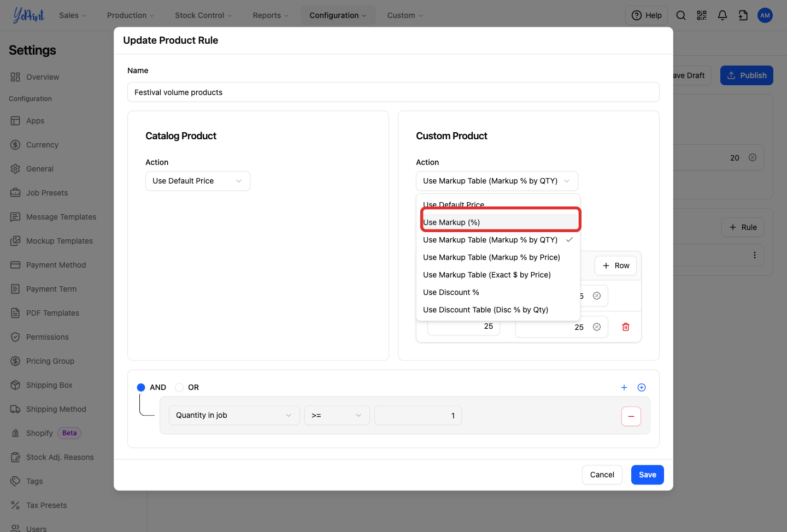Open Custom Product action dropdown
Screen dimensions: 787x532
pos(497,181)
